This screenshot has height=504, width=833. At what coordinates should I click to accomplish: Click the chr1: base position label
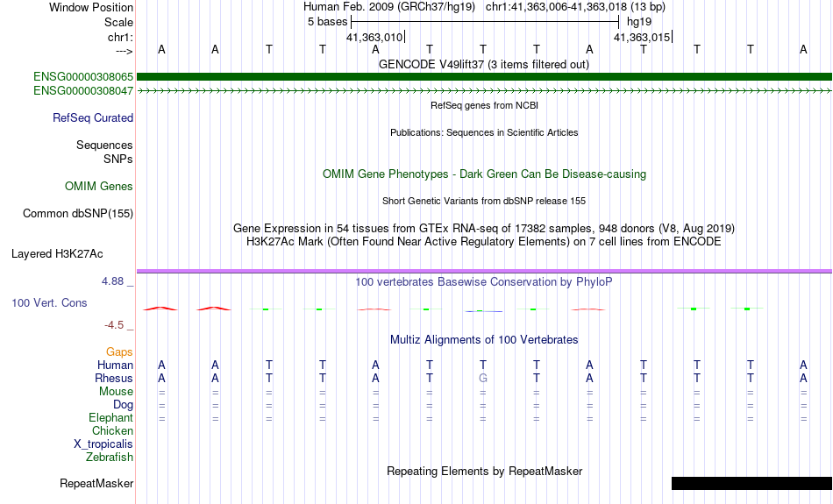tap(120, 37)
